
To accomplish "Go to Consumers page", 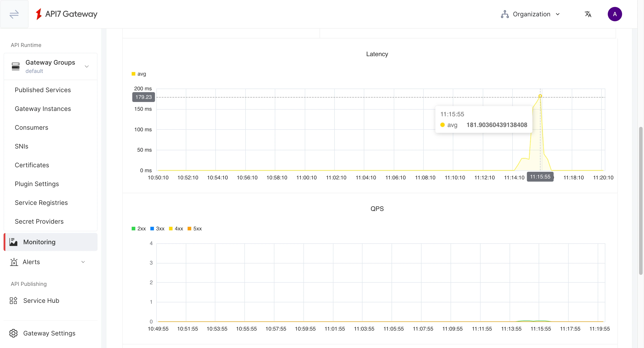I will coord(32,127).
